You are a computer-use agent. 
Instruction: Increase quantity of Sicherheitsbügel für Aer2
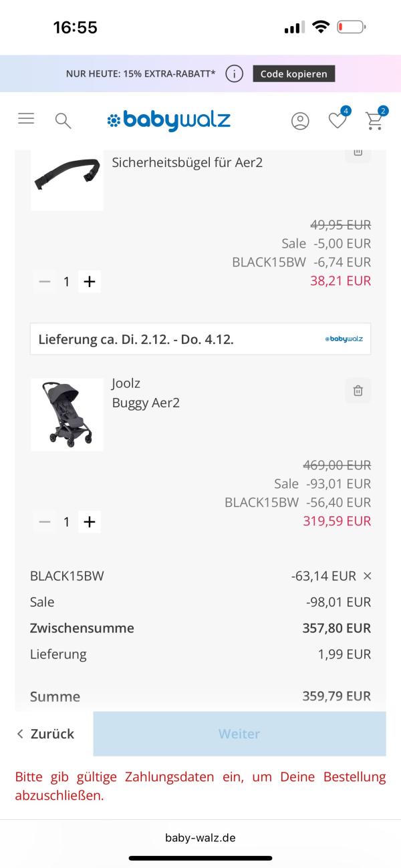click(89, 282)
